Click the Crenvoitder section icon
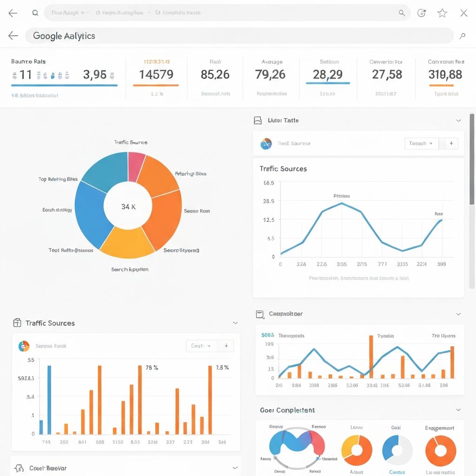476x476 pixels. point(260,314)
